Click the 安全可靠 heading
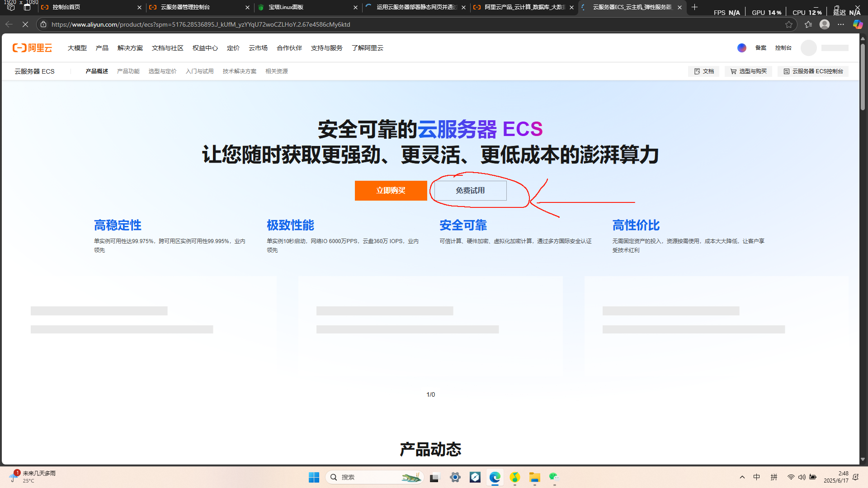The height and width of the screenshot is (488, 868). 463,225
